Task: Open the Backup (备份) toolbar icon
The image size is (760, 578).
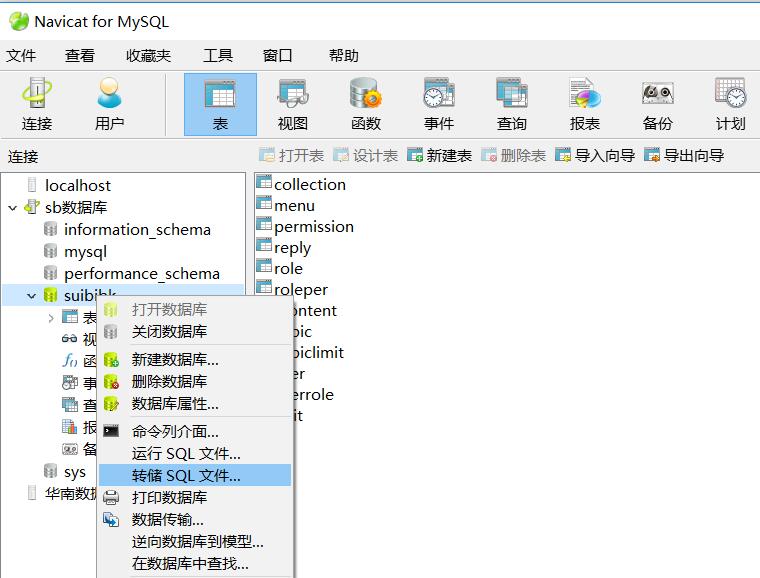Action: [657, 105]
